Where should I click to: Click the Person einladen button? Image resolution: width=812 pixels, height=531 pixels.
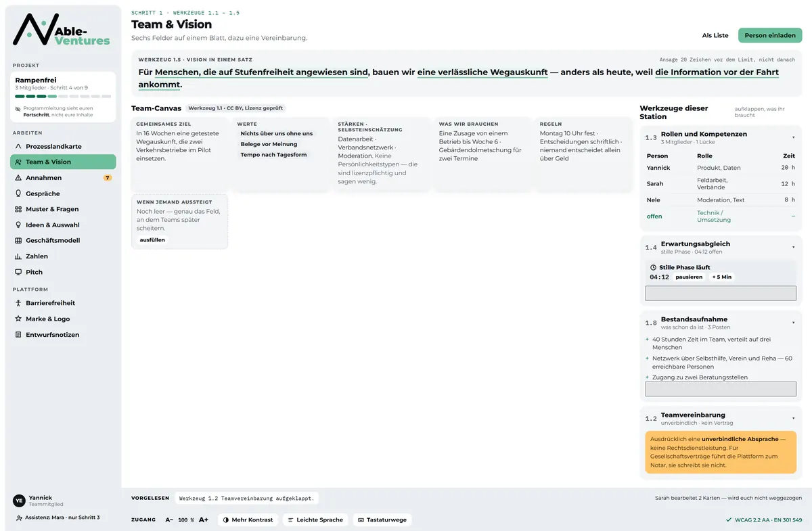[x=770, y=35]
